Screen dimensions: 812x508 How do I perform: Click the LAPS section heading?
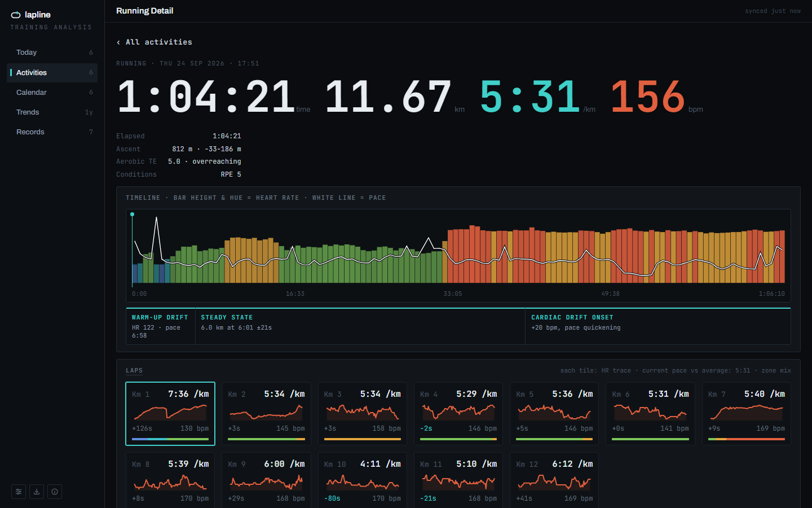click(x=134, y=370)
